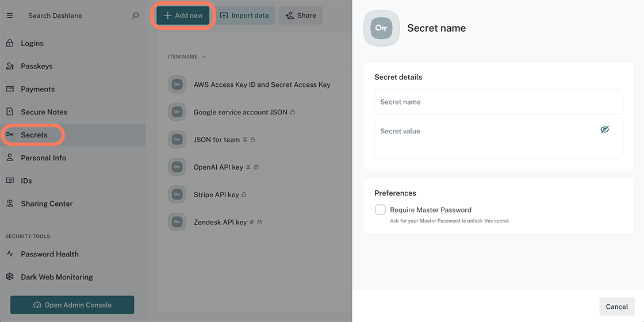
Task: Select Secrets in the sidebar
Action: coord(34,135)
